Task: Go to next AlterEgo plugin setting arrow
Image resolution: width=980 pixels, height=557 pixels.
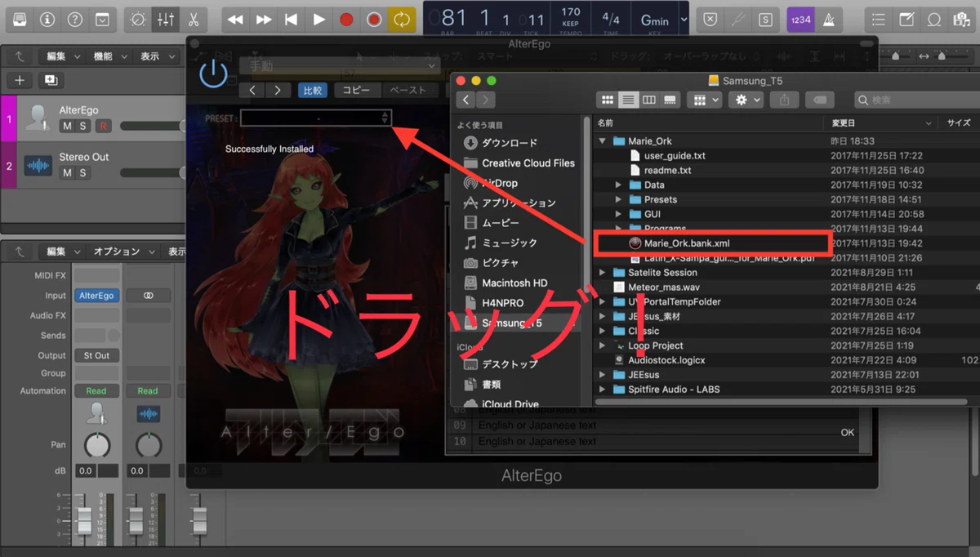Action: coord(278,90)
